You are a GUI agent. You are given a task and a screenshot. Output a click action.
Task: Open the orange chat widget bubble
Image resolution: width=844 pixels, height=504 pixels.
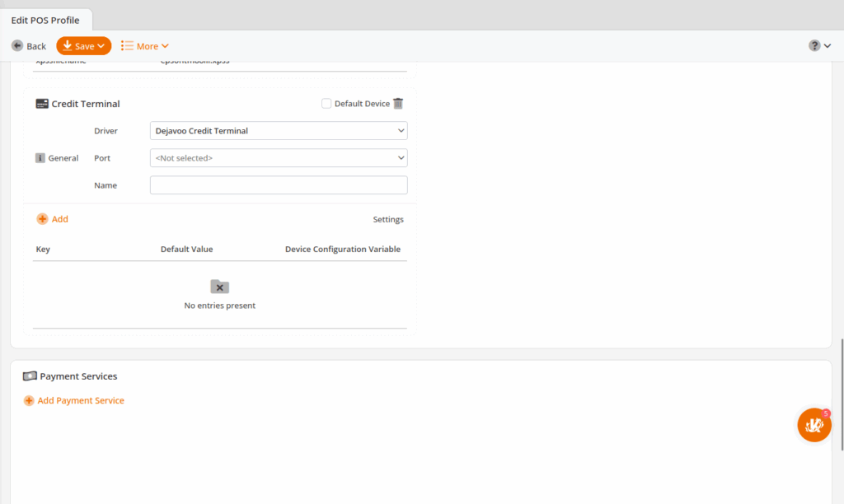click(x=814, y=425)
